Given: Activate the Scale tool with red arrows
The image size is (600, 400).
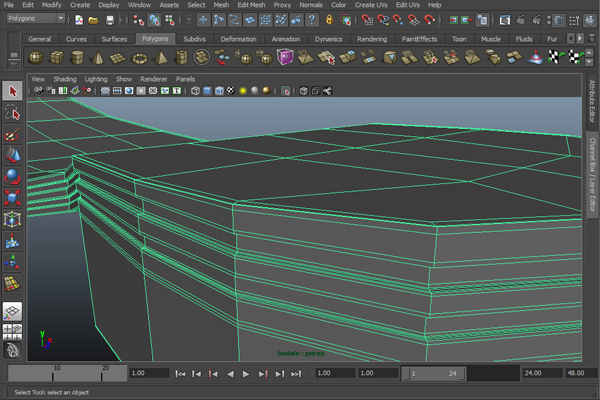Looking at the screenshot, I should point(12,198).
